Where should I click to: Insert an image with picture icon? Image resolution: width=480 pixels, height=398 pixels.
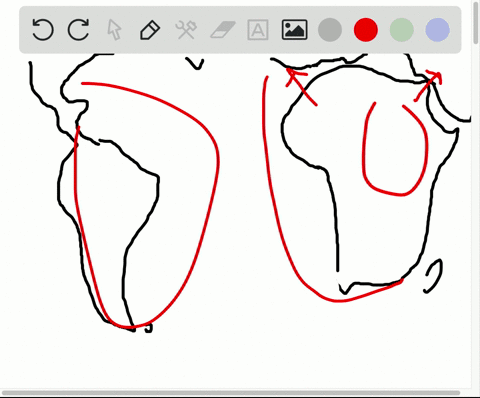[x=295, y=30]
